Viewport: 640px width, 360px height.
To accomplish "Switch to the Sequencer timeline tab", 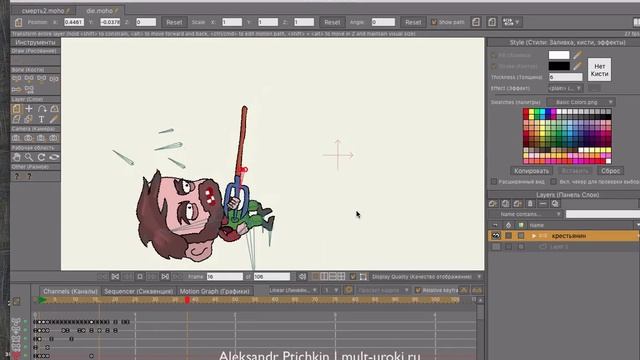I will 138,291.
